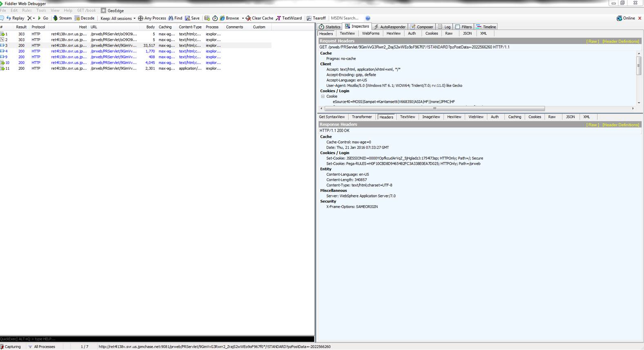
Task: Open the Keep: All sessions dropdown
Action: (118, 18)
